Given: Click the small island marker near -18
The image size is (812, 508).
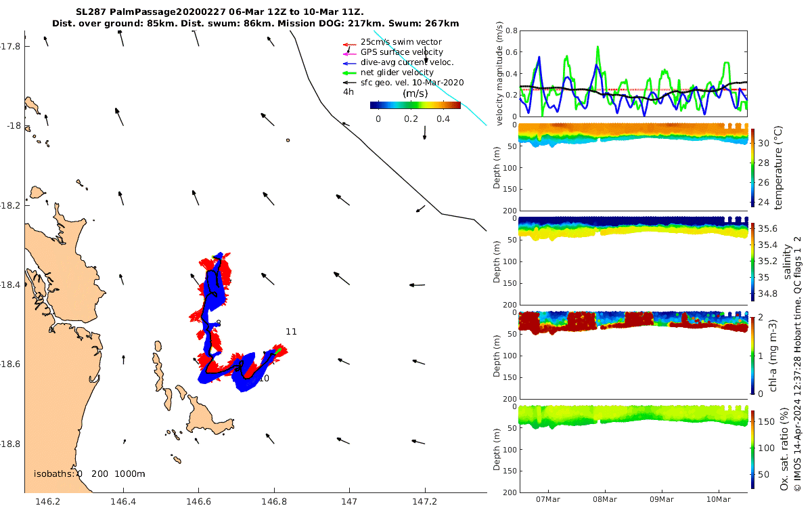Looking at the screenshot, I should coord(288,140).
